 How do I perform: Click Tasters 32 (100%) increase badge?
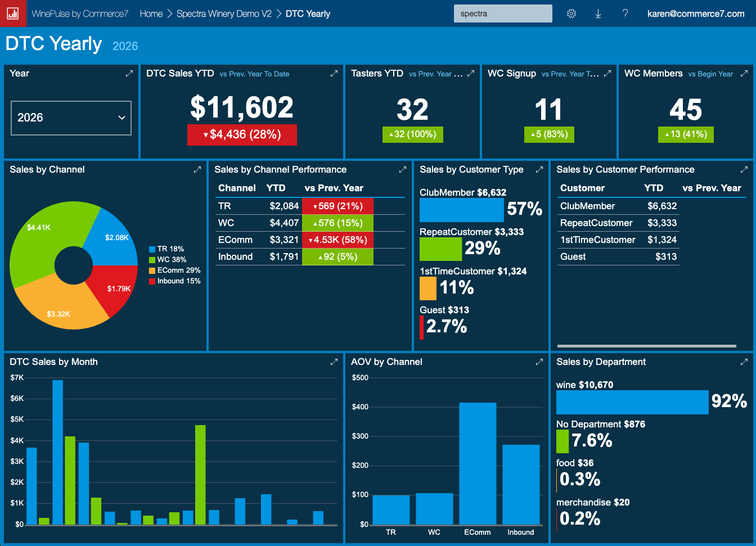coord(412,134)
